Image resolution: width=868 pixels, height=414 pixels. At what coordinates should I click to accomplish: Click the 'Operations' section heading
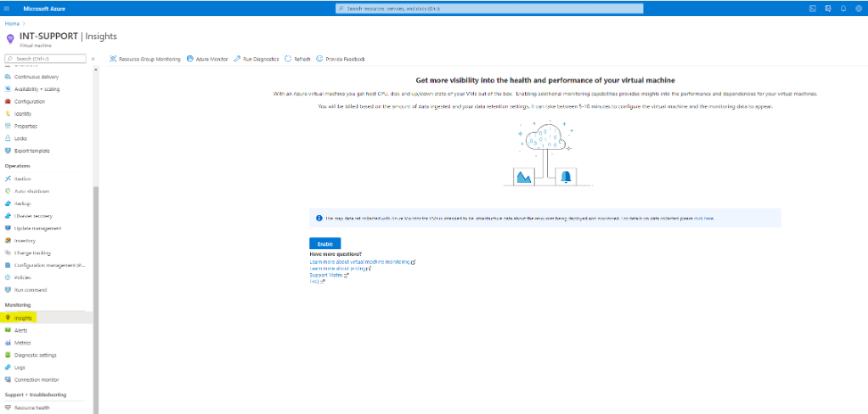pos(17,166)
